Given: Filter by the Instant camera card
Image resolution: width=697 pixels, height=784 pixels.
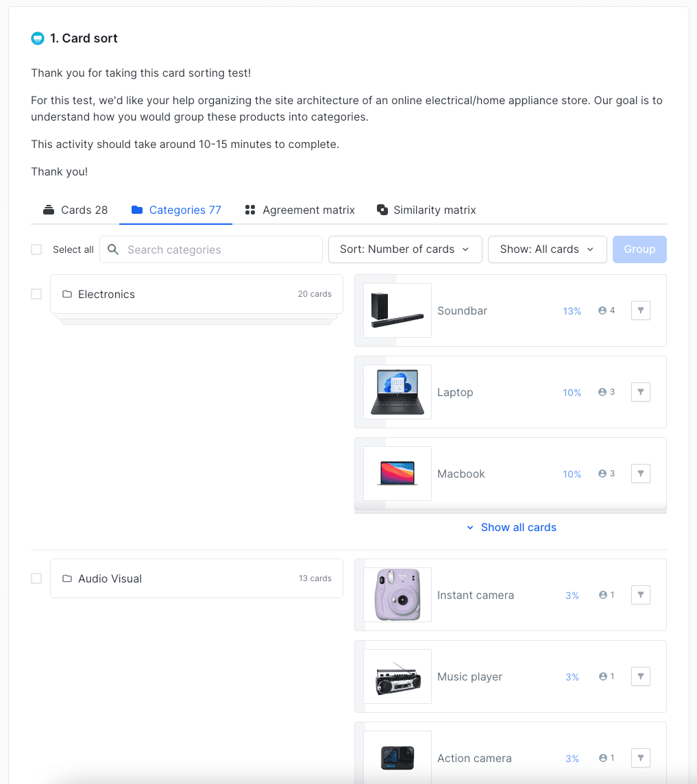Looking at the screenshot, I should [640, 595].
